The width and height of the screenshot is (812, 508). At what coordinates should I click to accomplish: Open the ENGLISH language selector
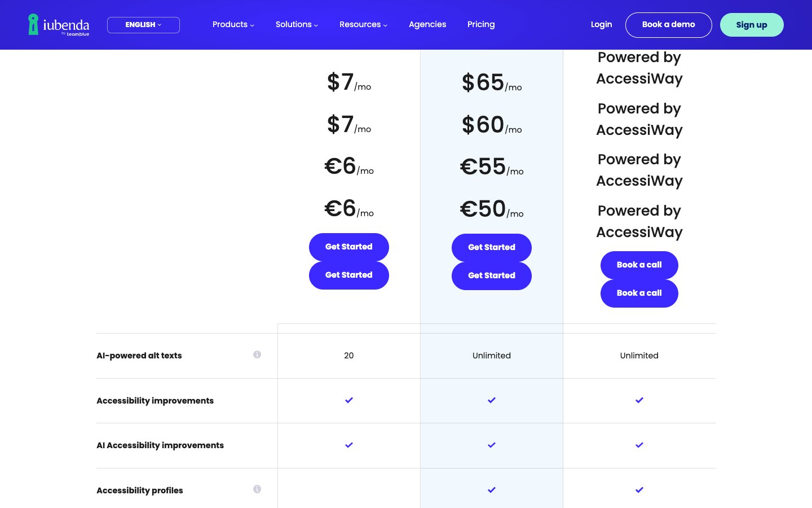pyautogui.click(x=143, y=25)
